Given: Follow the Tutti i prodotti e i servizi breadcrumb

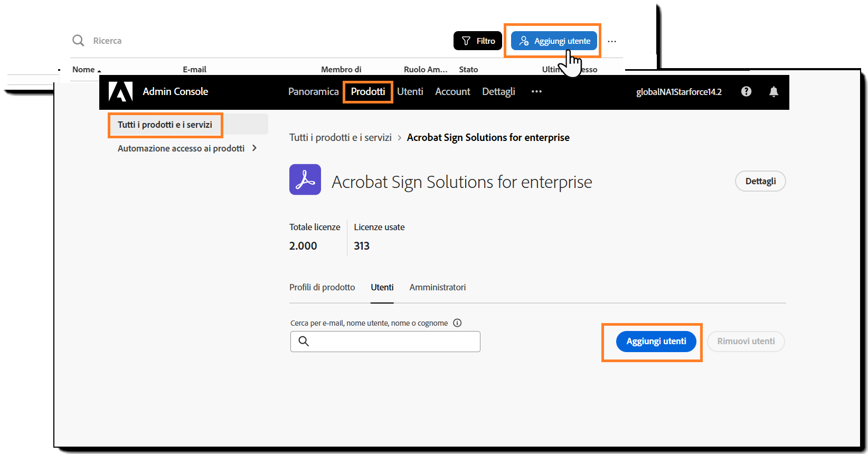Looking at the screenshot, I should pos(341,137).
